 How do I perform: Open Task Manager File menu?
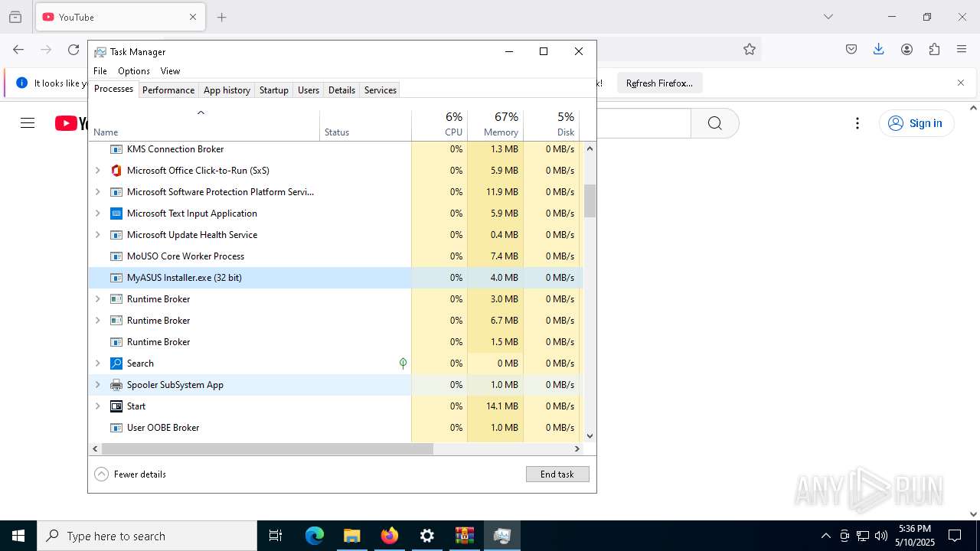tap(100, 71)
